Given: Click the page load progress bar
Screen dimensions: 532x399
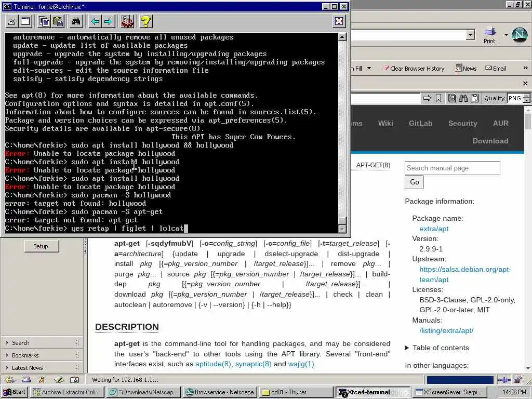Looking at the screenshot, I should click(x=460, y=380).
